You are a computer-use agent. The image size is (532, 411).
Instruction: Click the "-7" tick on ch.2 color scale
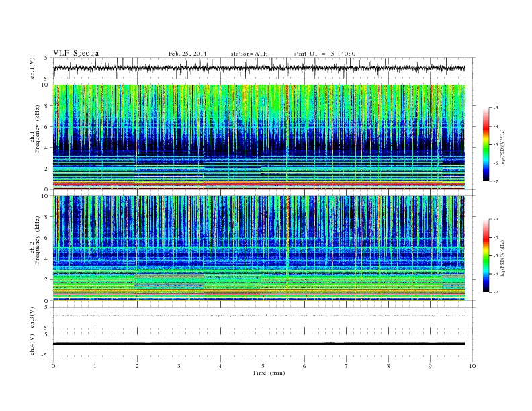496,292
